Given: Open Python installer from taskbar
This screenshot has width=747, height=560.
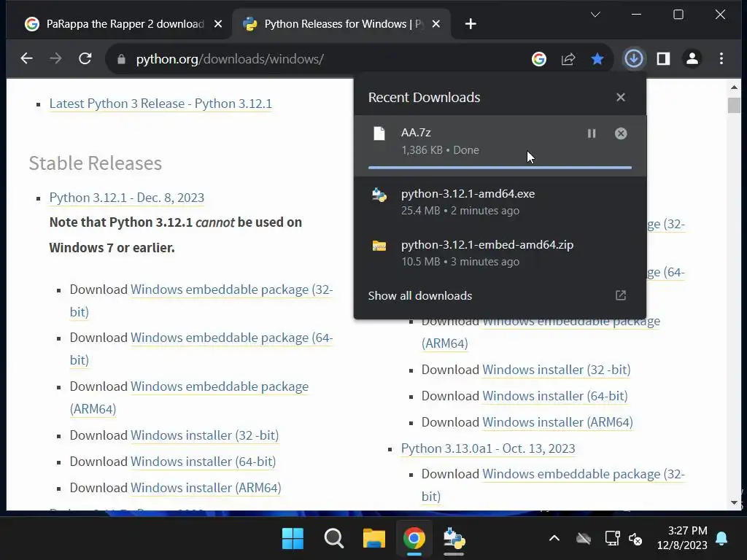Looking at the screenshot, I should click(454, 539).
